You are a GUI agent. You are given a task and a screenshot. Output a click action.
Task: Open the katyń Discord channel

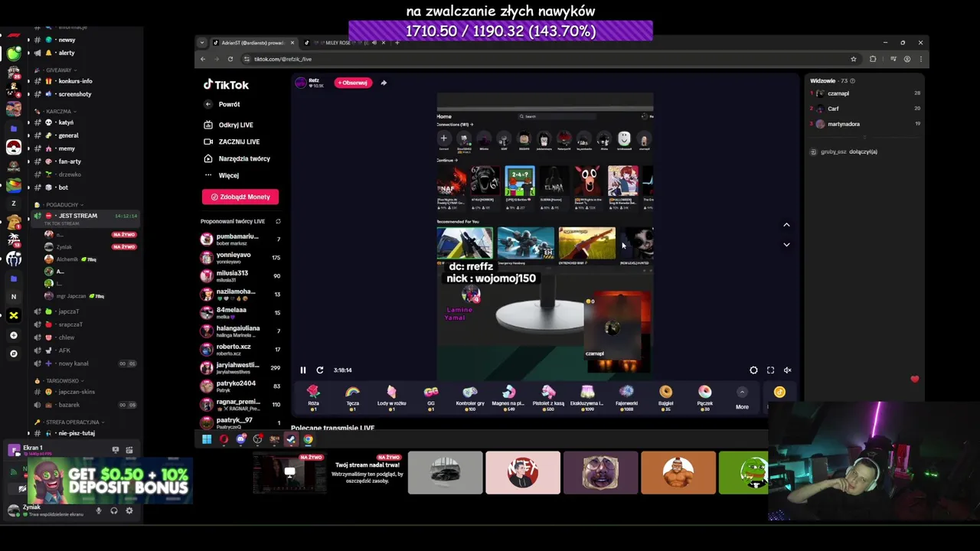[66, 122]
